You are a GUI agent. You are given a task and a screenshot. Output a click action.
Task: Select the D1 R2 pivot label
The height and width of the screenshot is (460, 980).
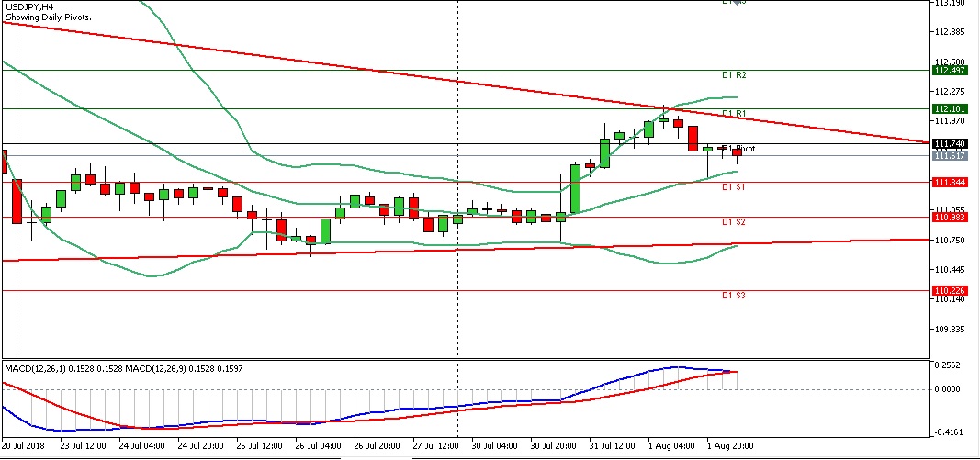coord(734,75)
